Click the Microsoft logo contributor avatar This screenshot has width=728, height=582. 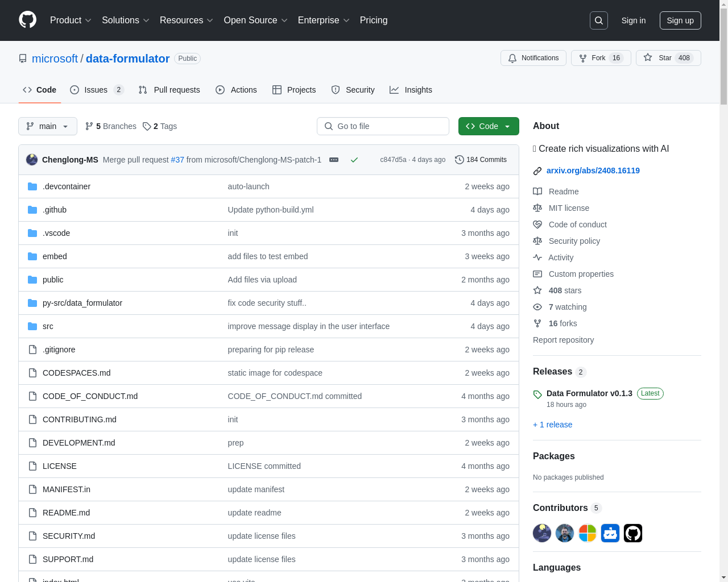click(588, 533)
